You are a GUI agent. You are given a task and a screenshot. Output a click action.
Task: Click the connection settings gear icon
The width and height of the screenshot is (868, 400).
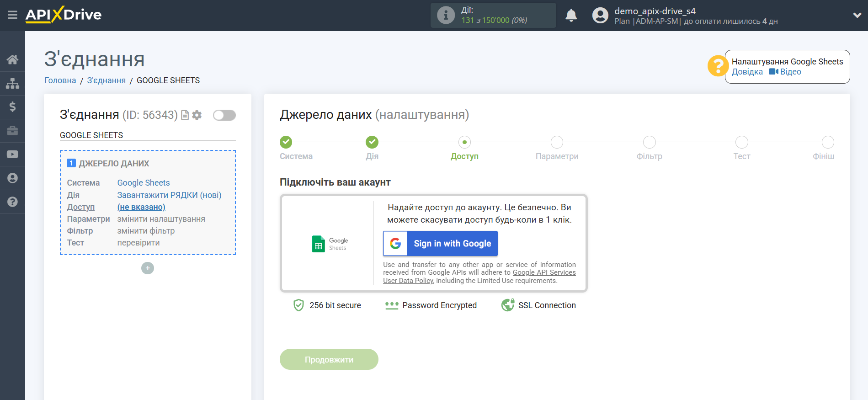[x=197, y=115]
